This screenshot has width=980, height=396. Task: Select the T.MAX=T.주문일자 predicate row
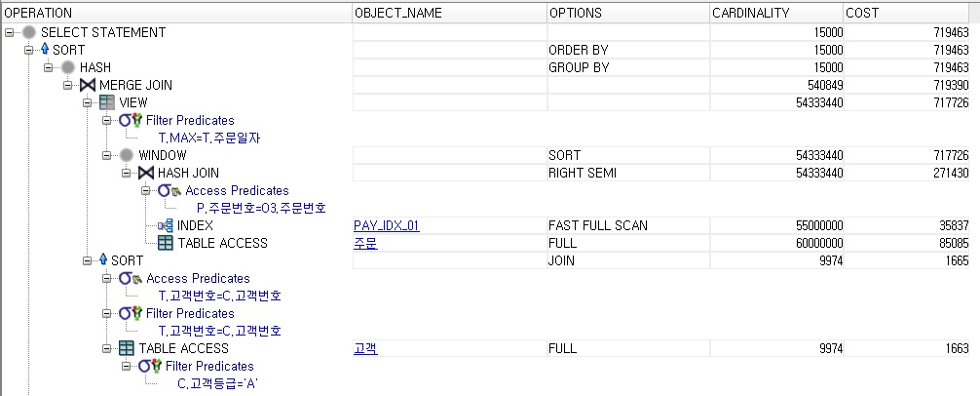[x=209, y=138]
